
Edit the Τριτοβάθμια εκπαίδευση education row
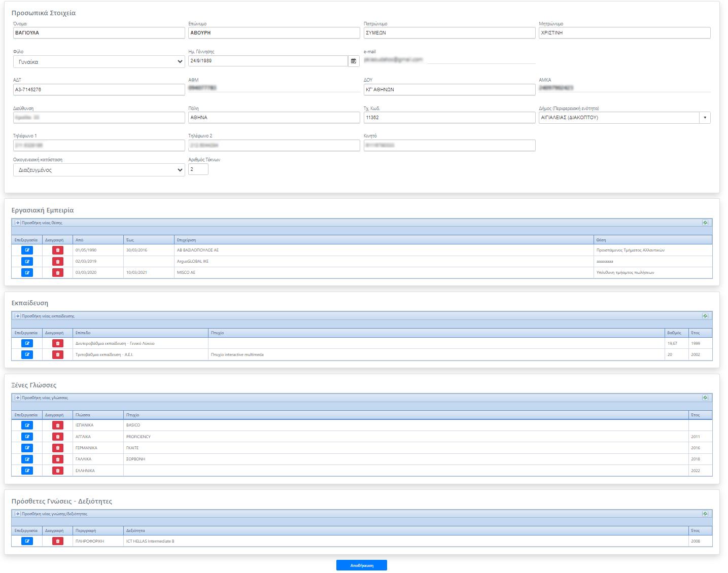[27, 354]
